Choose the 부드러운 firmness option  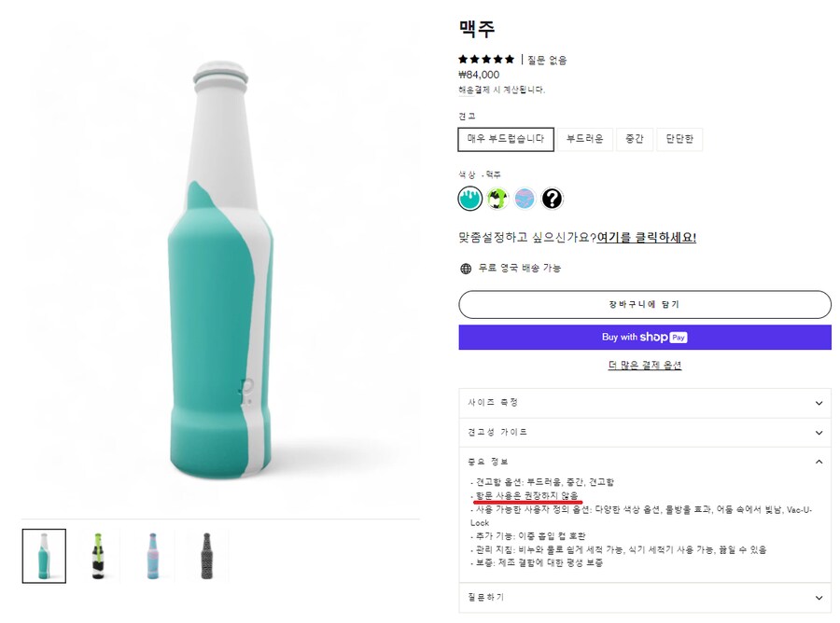[585, 140]
